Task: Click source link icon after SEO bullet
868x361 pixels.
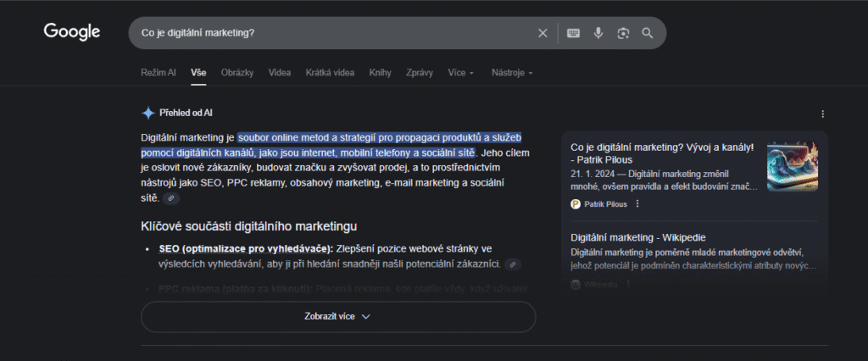Action: click(512, 264)
